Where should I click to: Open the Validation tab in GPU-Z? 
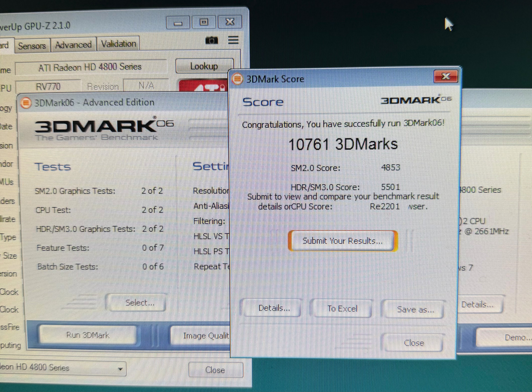(118, 44)
